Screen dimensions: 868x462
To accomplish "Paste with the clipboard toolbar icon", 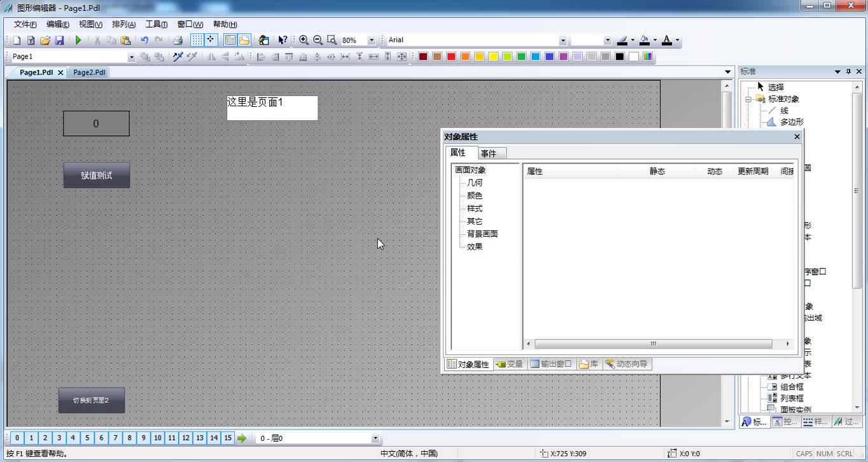I will point(125,40).
